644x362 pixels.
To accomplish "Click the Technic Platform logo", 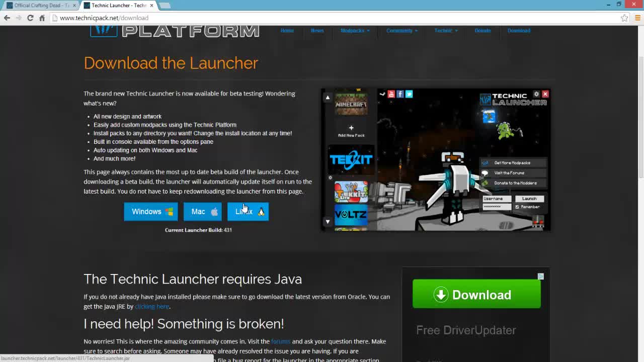I will tap(175, 30).
